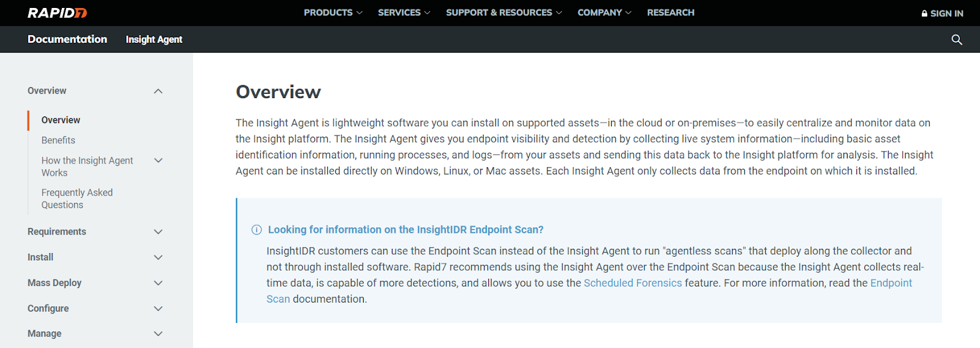Click the lock icon beside Sign In
This screenshot has height=348, width=980.
tap(925, 13)
